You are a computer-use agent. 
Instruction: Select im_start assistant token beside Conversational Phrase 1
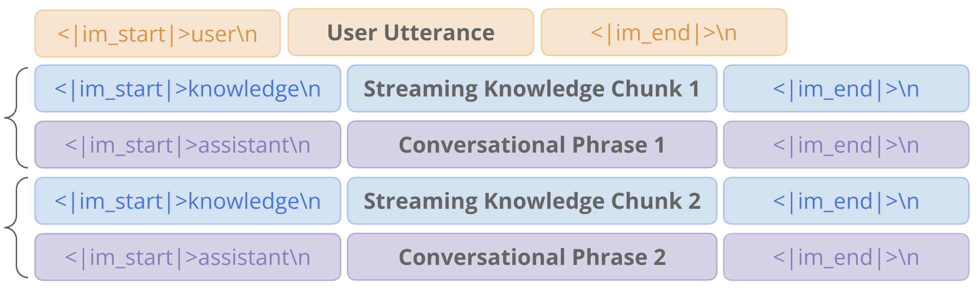tap(187, 145)
